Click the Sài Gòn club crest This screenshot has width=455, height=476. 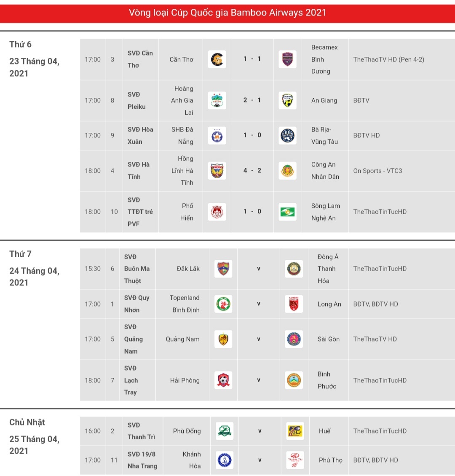(x=294, y=339)
